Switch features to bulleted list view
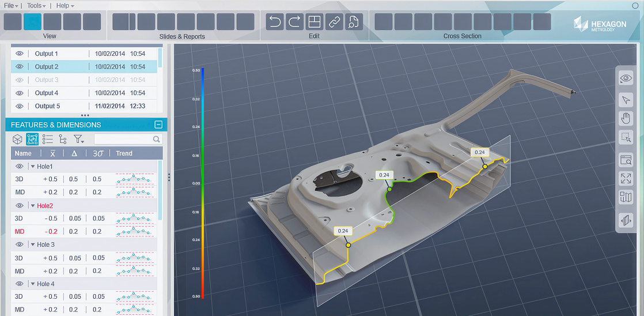This screenshot has width=644, height=316. (48, 140)
